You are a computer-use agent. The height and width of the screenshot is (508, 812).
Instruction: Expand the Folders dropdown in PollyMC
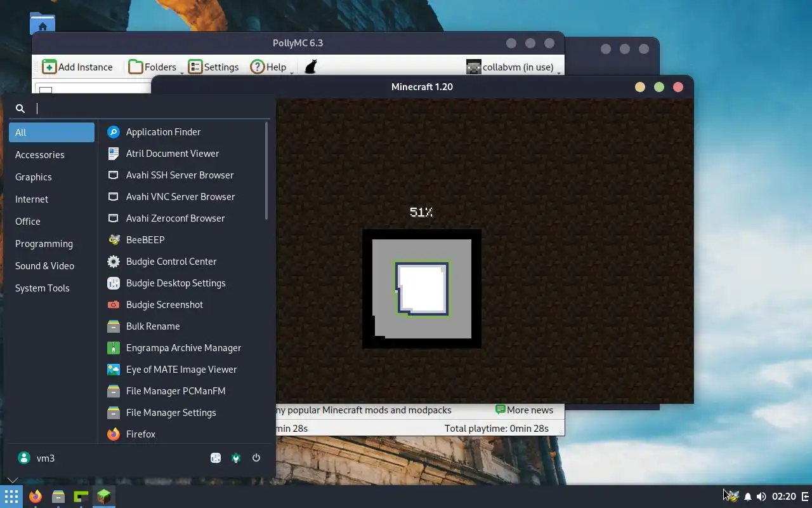click(154, 67)
